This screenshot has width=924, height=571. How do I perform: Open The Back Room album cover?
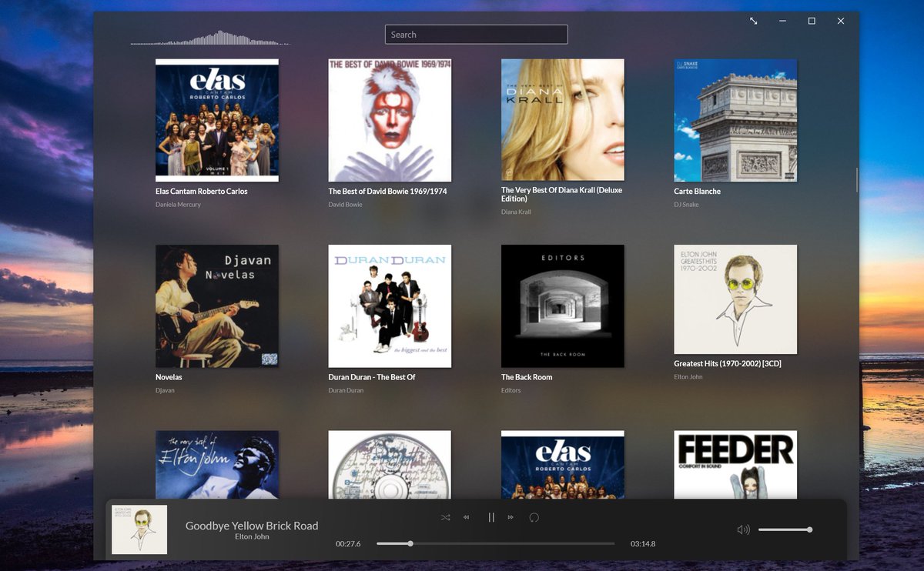point(563,306)
